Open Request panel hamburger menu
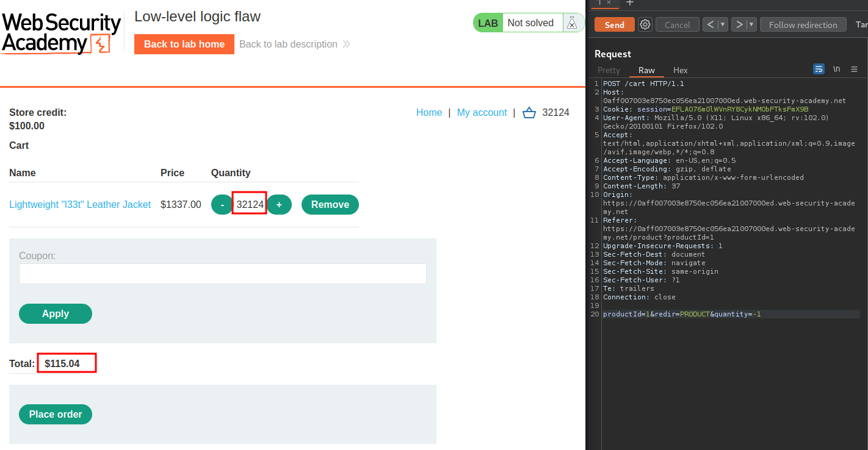This screenshot has height=450, width=868. (854, 69)
